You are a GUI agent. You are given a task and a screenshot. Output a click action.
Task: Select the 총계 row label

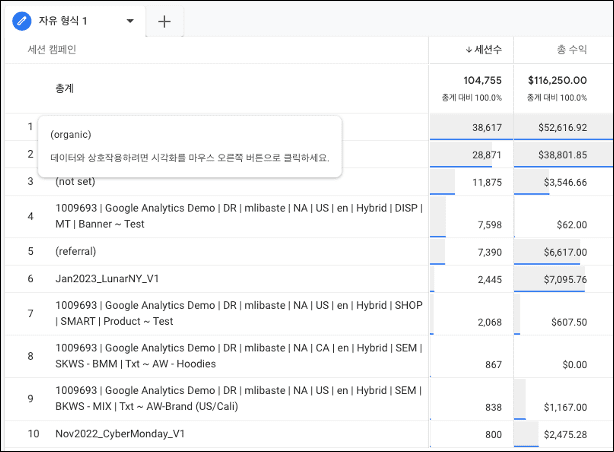[65, 88]
